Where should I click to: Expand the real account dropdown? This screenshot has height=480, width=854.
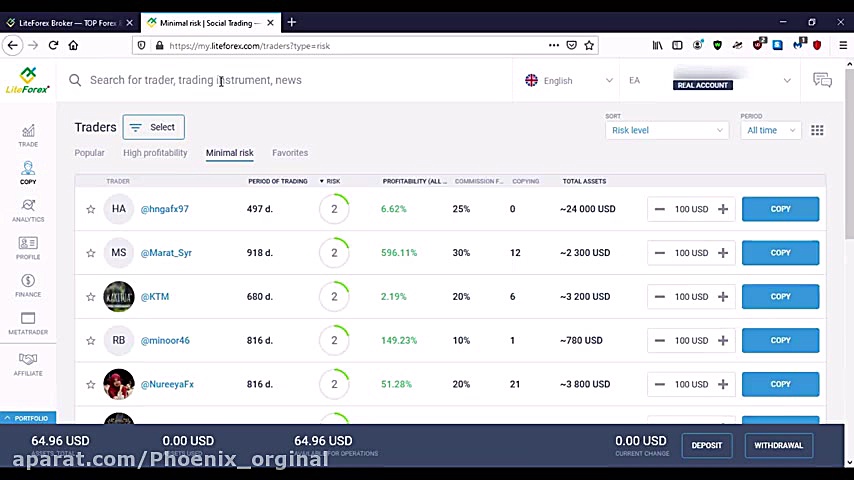(787, 81)
